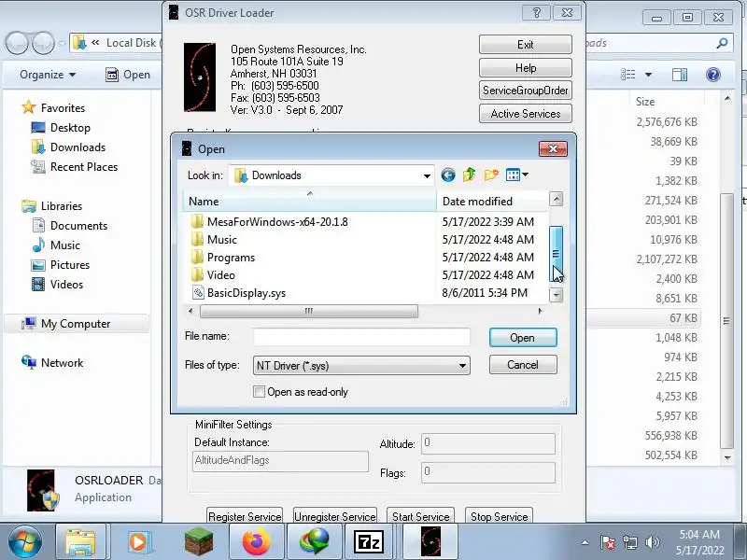Expand view options arrow in Explorer

point(648,75)
